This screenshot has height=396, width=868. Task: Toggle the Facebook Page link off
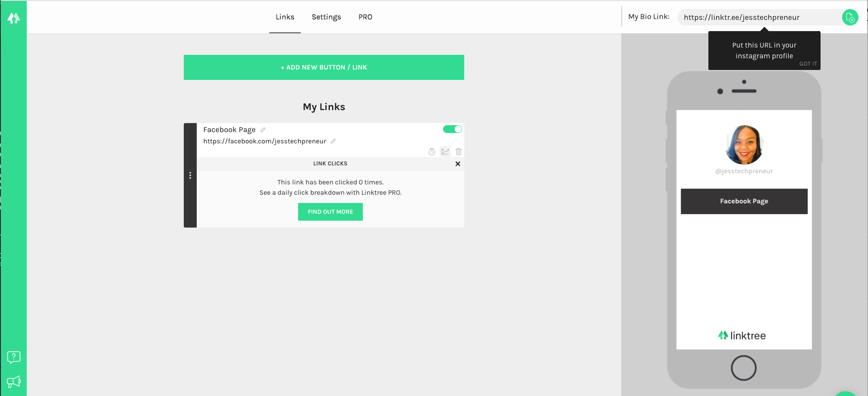[453, 129]
